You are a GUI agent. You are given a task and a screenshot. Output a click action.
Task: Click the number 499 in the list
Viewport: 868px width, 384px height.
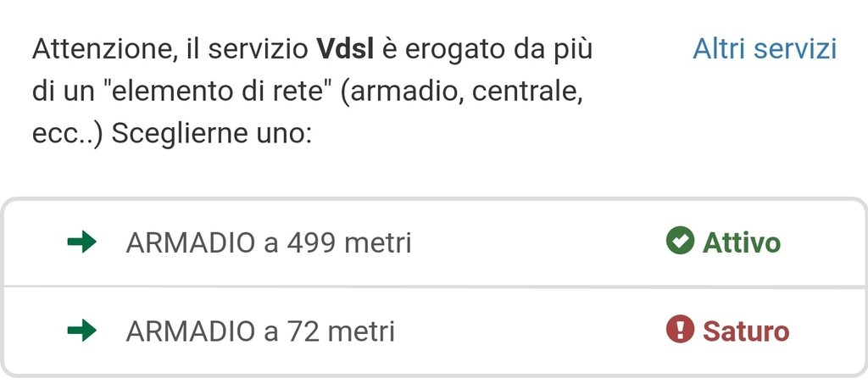[313, 243]
